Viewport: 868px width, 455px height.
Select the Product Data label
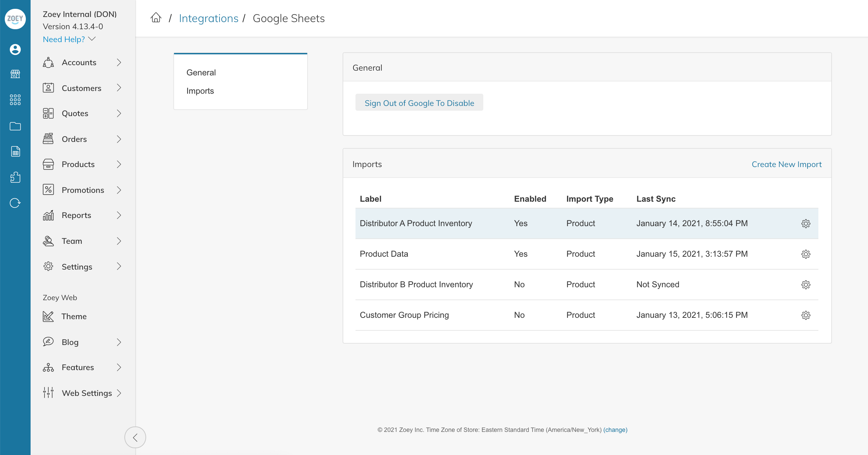point(384,254)
